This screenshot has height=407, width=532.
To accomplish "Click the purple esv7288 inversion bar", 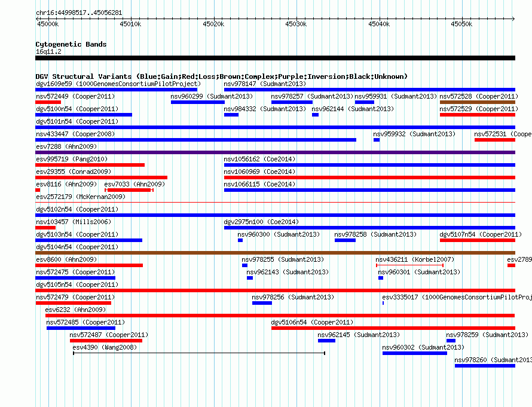I will click(x=275, y=152).
